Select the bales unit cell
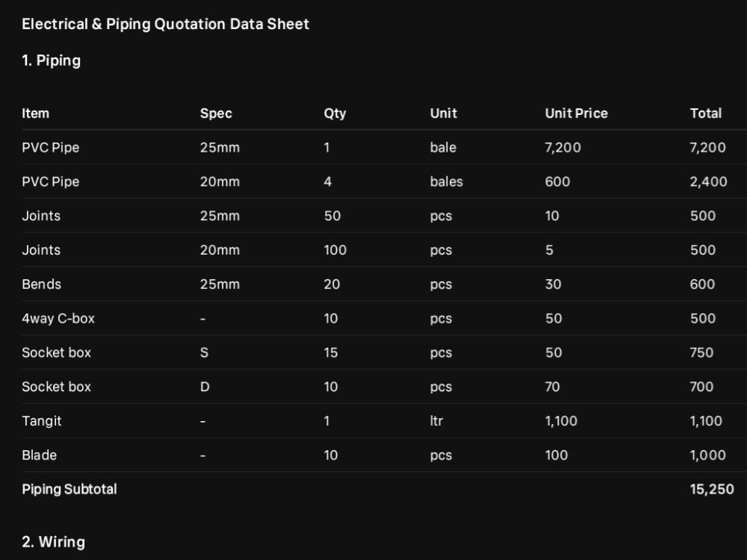This screenshot has height=560, width=747. [447, 181]
